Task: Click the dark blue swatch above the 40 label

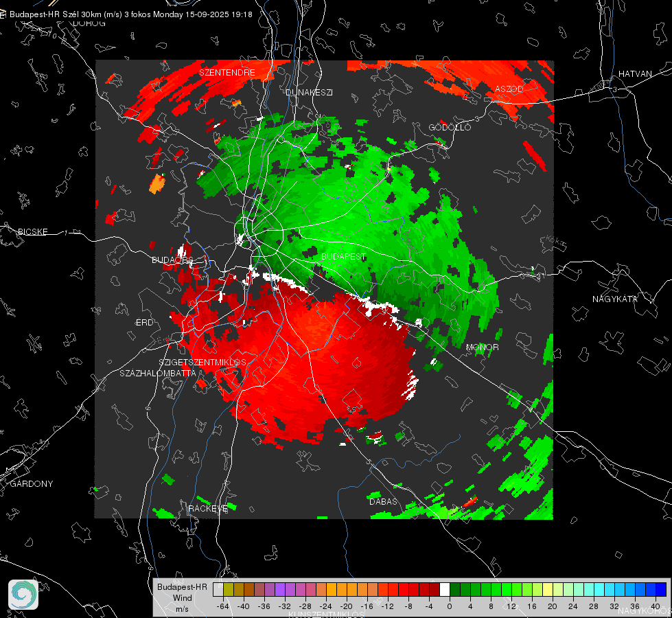Action: [661, 590]
